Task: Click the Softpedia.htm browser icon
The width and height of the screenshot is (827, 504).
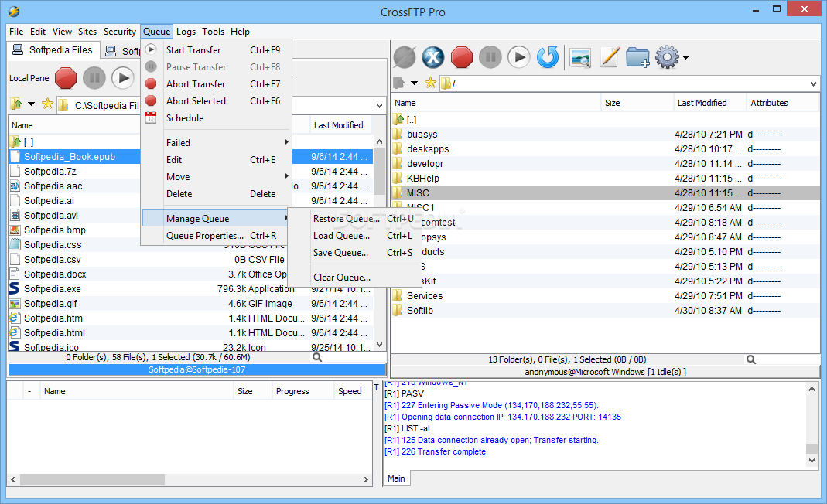Action: click(x=15, y=318)
